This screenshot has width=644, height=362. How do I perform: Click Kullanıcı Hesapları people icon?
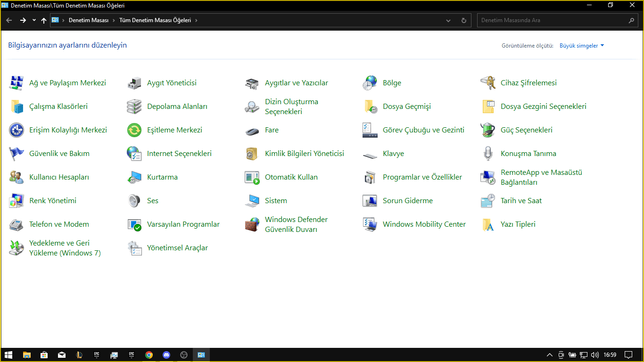pos(17,177)
